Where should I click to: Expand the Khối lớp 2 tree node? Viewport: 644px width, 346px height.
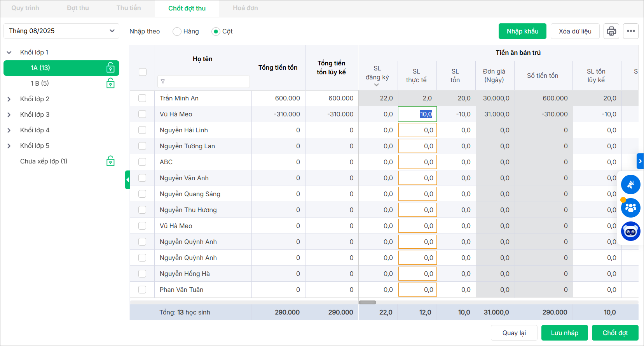click(x=9, y=99)
